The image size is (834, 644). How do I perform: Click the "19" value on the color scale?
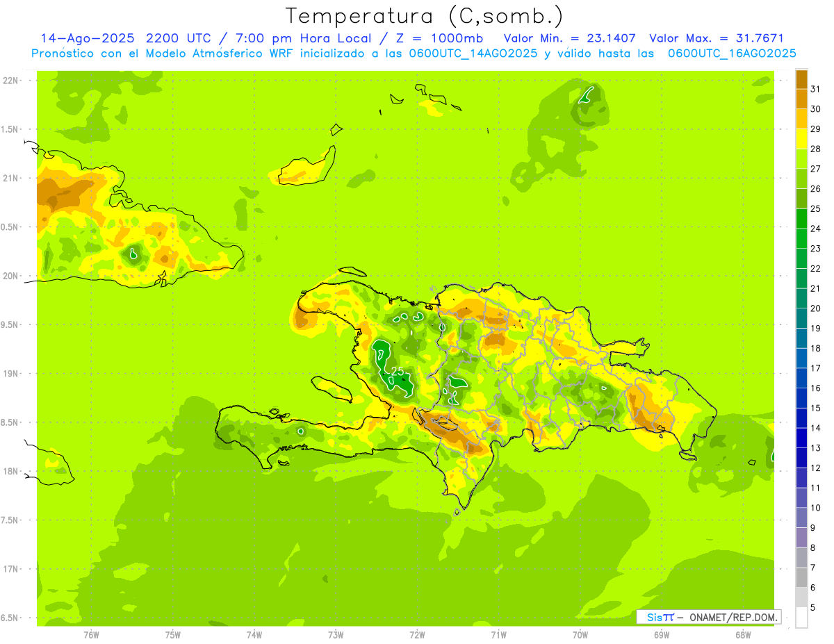[816, 328]
